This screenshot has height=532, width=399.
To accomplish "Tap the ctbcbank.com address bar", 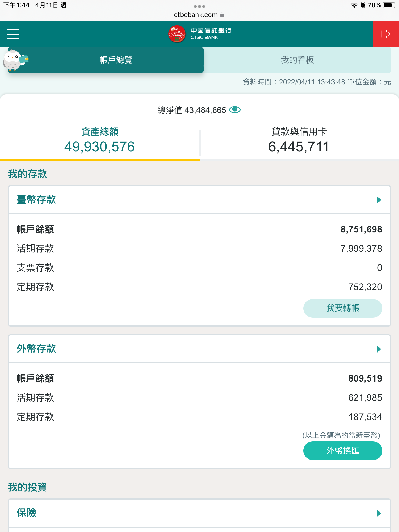I will [196, 15].
